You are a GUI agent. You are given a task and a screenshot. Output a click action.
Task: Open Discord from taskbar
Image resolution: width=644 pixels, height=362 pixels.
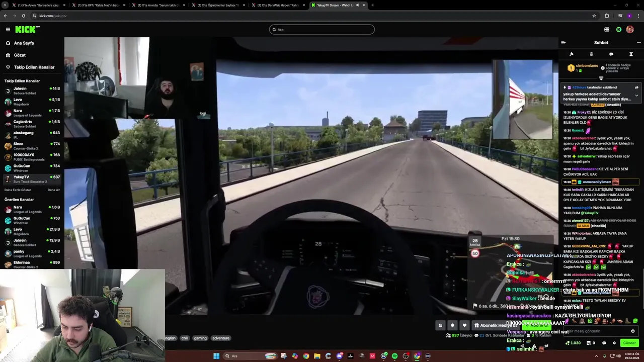(x=340, y=356)
